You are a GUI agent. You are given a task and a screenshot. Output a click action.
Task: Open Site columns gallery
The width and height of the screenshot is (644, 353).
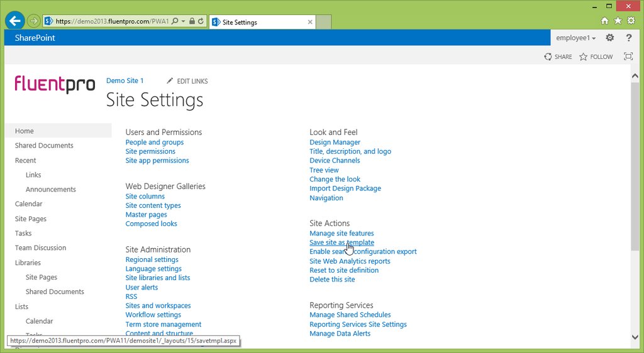145,197
